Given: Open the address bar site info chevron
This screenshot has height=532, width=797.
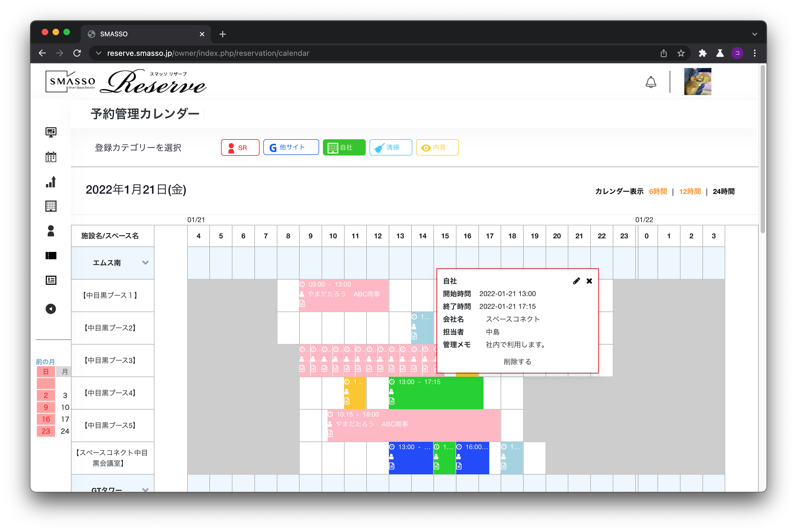Looking at the screenshot, I should [x=98, y=53].
